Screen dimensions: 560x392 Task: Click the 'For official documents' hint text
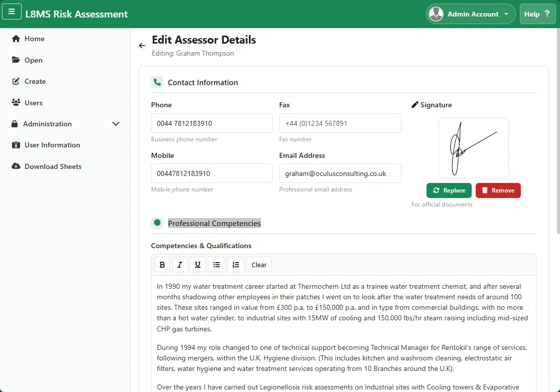(442, 205)
